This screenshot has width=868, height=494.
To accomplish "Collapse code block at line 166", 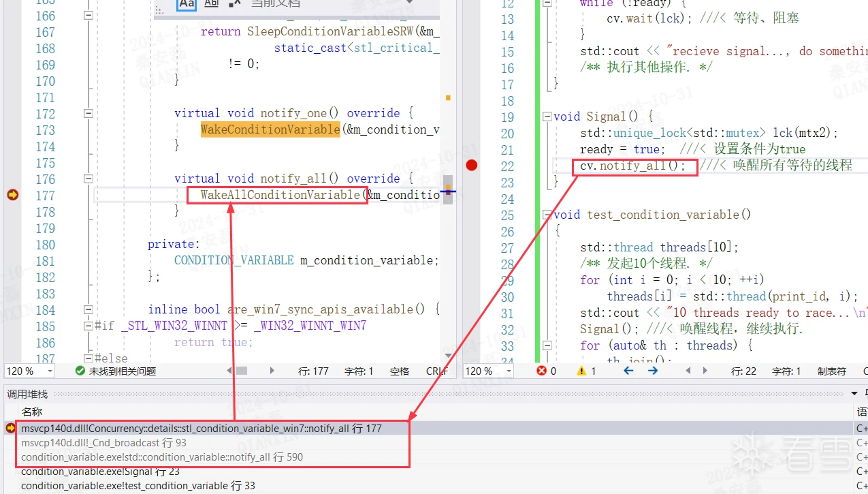I will click(x=88, y=15).
